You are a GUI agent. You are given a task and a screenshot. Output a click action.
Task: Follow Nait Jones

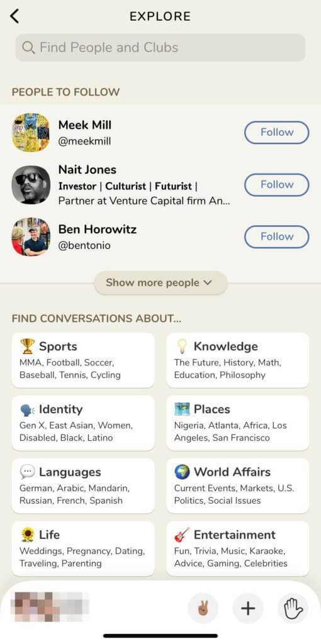click(276, 185)
